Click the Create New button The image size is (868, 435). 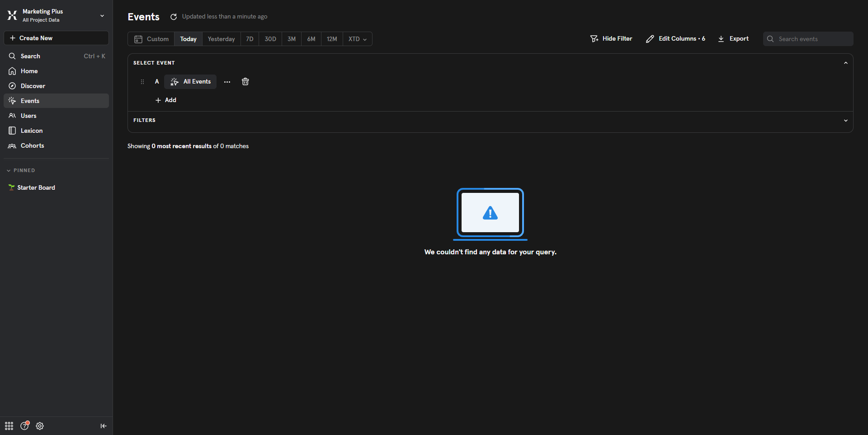click(56, 38)
